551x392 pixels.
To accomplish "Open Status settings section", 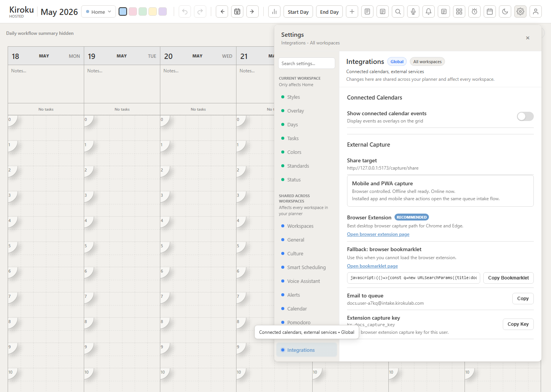I will pyautogui.click(x=307, y=180).
